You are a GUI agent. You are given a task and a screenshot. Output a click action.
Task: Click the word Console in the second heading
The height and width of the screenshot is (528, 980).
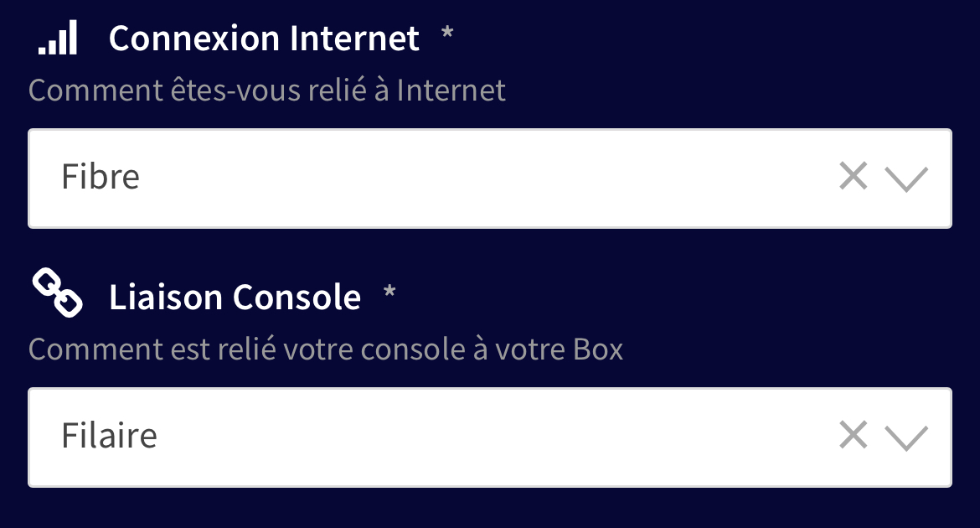click(x=297, y=297)
